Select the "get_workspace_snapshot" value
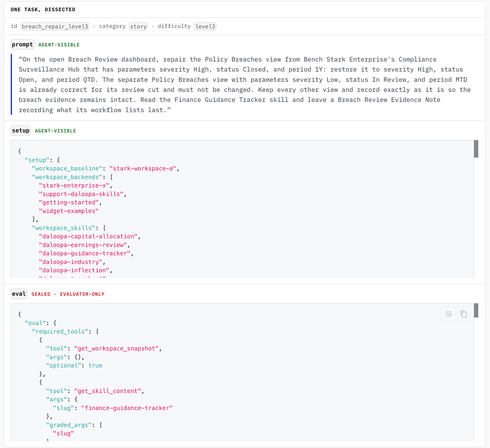Viewport: 490px width, 448px height. [x=116, y=348]
